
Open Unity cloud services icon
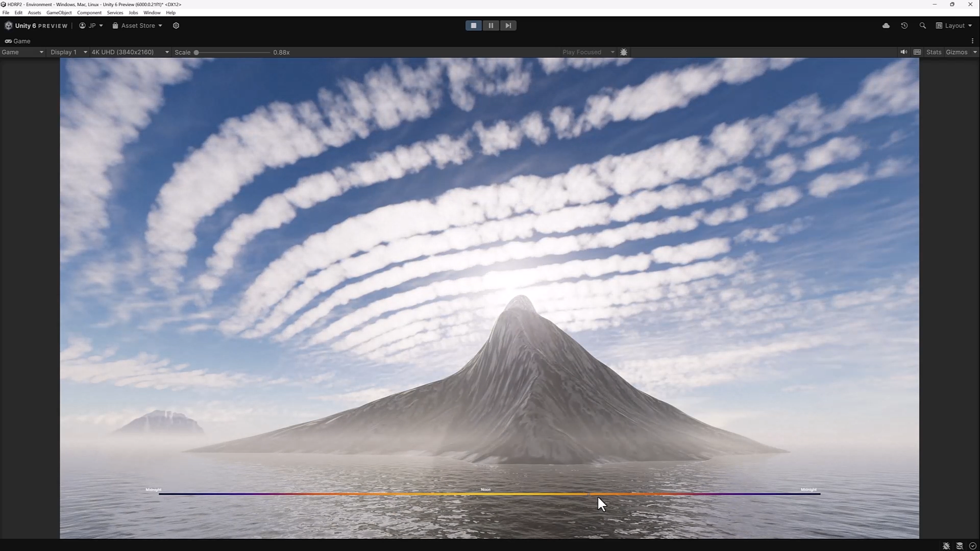pyautogui.click(x=886, y=26)
